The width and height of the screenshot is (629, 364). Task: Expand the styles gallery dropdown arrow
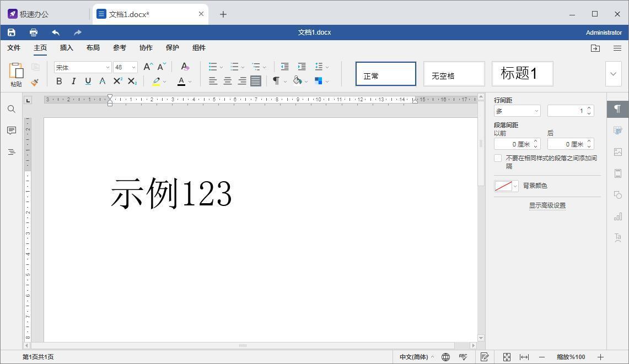pyautogui.click(x=613, y=74)
